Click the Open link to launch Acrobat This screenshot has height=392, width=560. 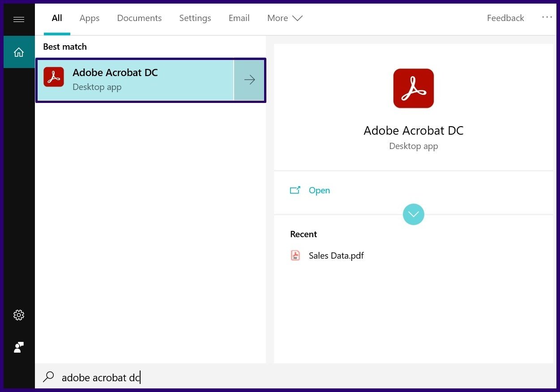point(319,190)
